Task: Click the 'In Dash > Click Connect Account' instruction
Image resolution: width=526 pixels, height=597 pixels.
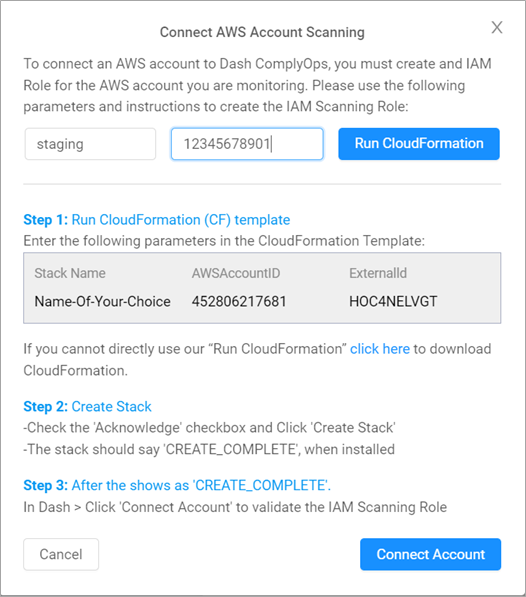Action: (235, 507)
